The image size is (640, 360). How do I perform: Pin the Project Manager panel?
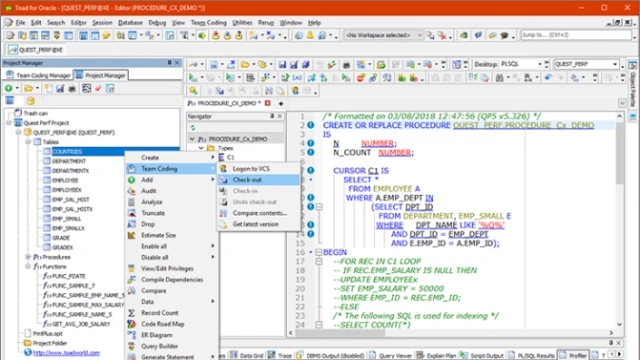(169, 62)
